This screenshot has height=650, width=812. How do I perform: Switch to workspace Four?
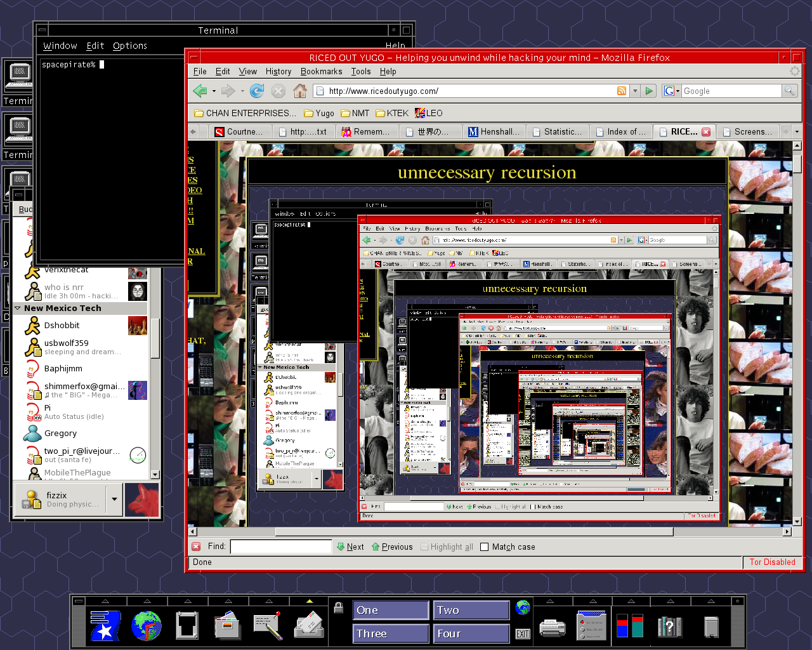pyautogui.click(x=471, y=633)
